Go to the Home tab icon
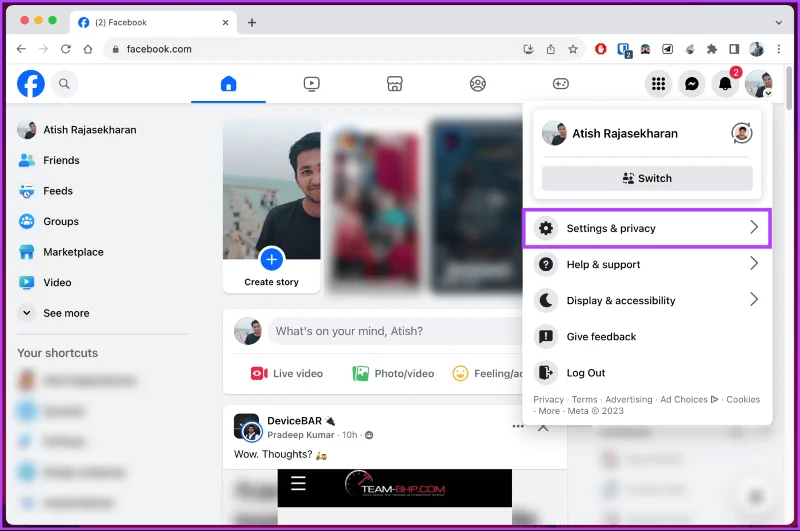The image size is (800, 531). coord(229,84)
